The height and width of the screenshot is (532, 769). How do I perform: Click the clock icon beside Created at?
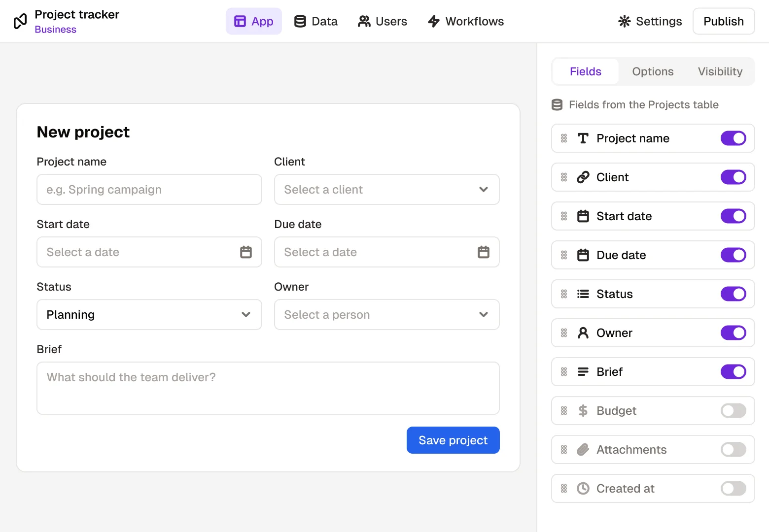(583, 489)
